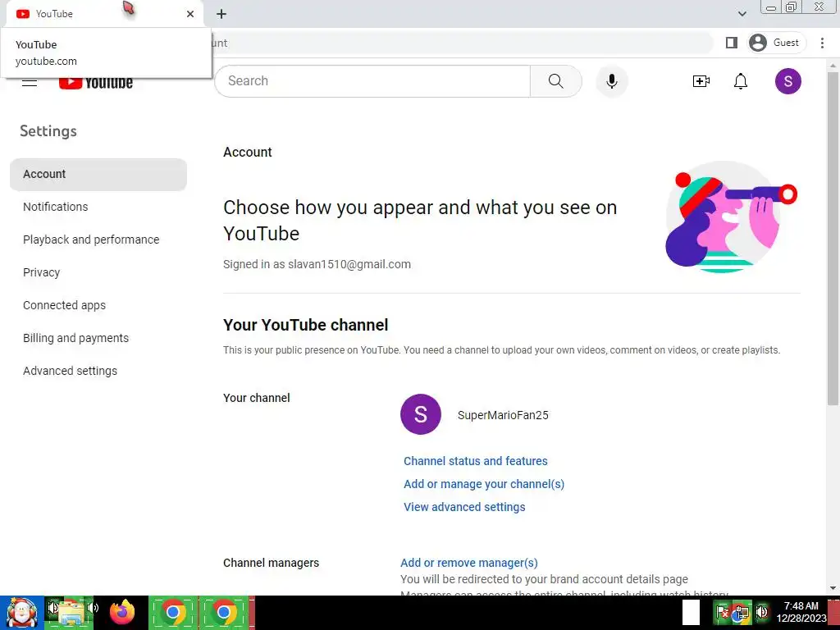Open account menu via top-right S avatar
The image size is (840, 630).
tap(788, 81)
